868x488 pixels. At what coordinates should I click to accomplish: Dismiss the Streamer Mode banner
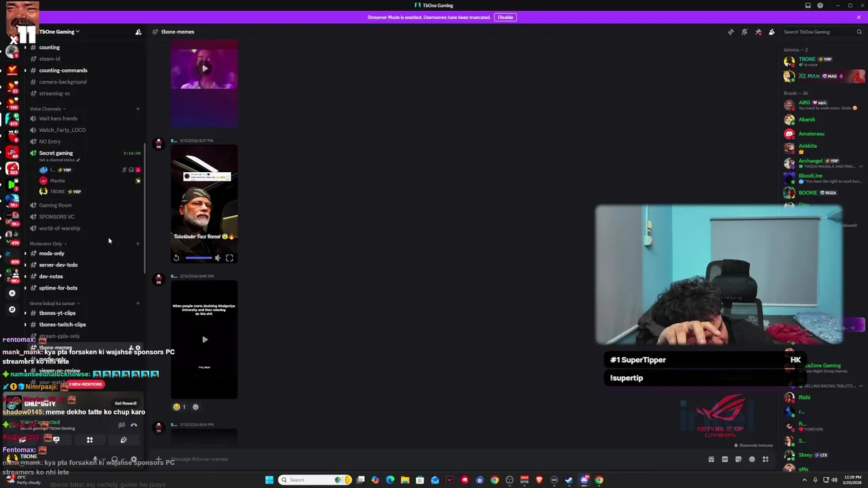tap(859, 17)
